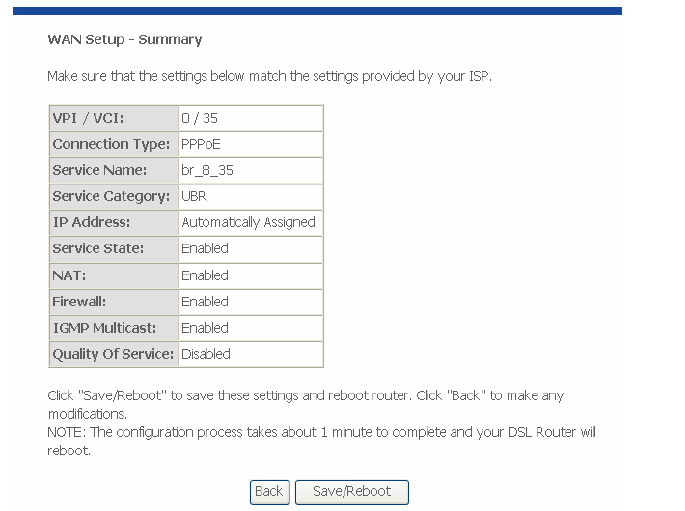Click the WAN Setup - Summary heading
685x511 pixels.
coord(125,40)
